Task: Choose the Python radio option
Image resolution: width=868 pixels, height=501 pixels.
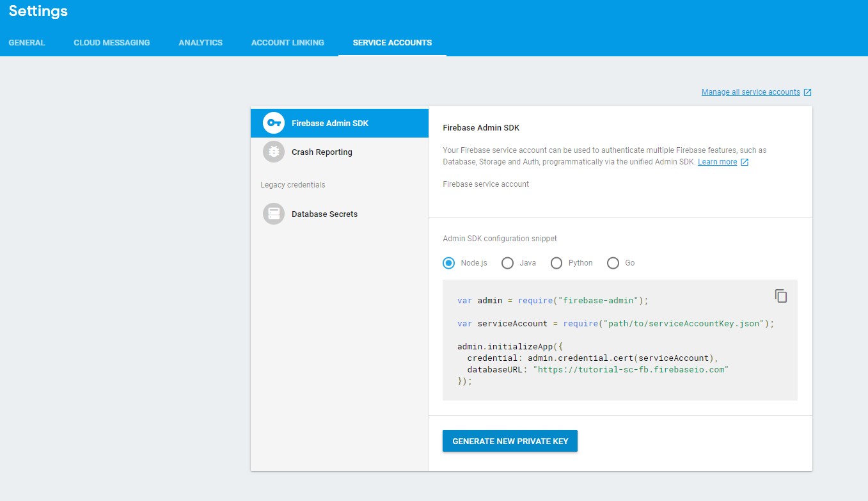Action: [x=556, y=263]
